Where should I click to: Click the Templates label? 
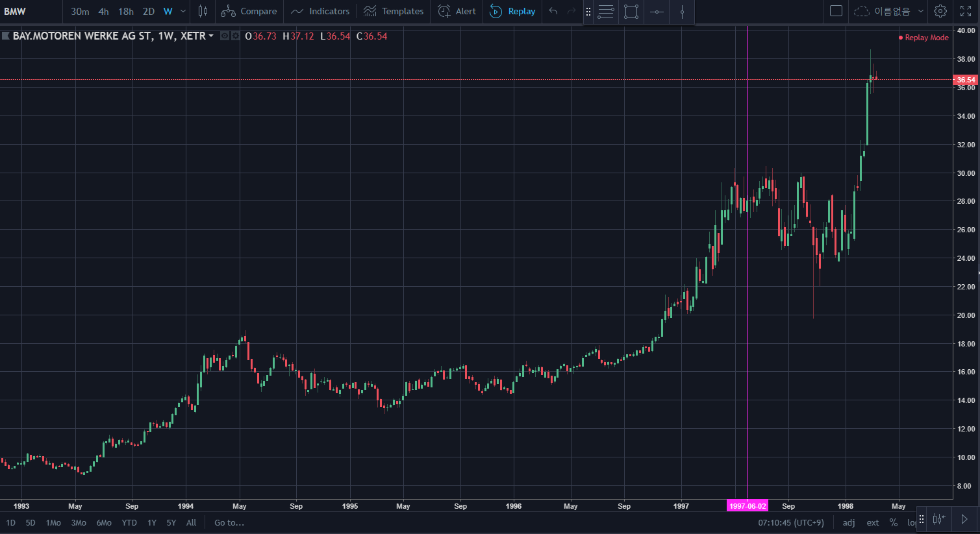pos(403,11)
